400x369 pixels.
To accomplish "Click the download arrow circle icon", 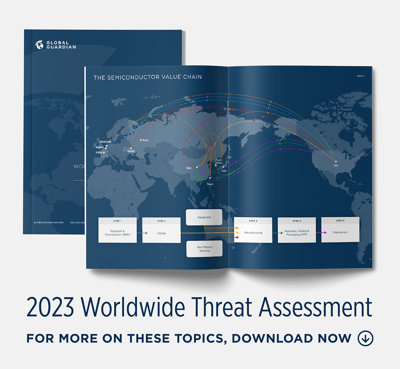I will [365, 338].
